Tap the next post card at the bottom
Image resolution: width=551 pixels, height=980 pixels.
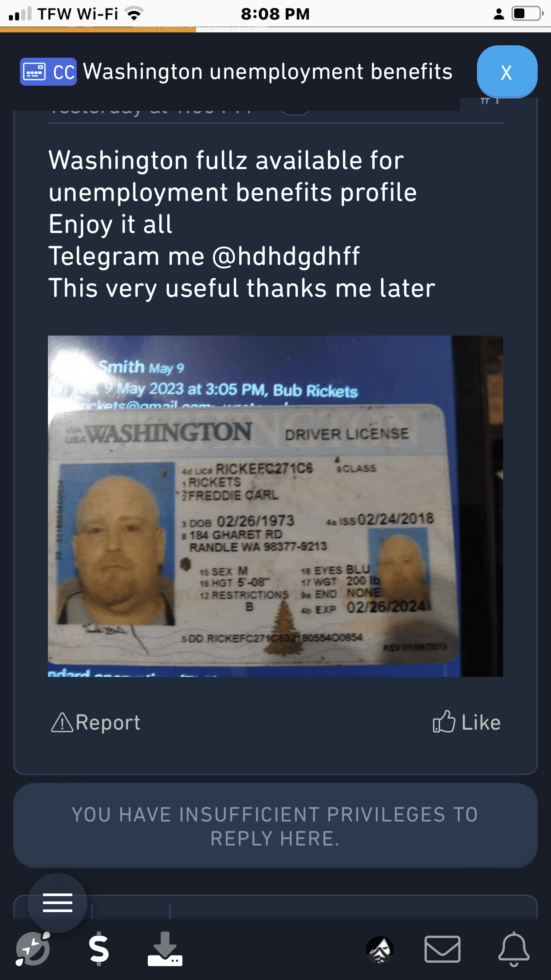(x=275, y=907)
